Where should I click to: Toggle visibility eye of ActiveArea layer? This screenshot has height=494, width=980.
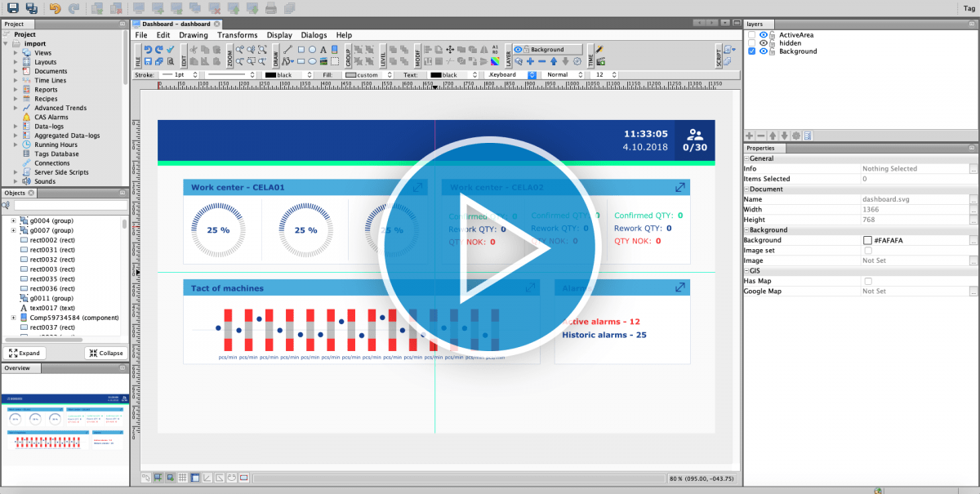(763, 35)
